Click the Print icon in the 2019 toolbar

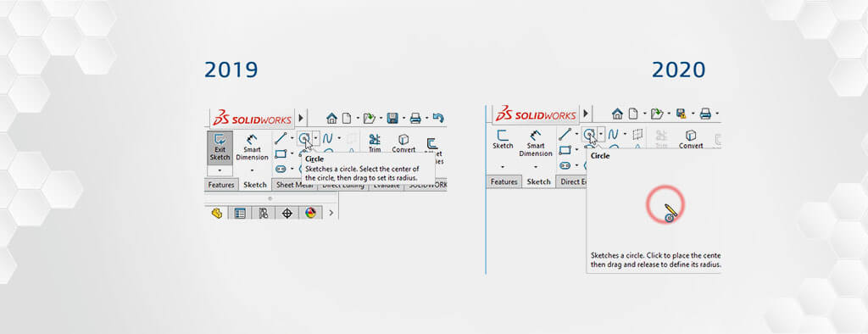[x=415, y=118]
